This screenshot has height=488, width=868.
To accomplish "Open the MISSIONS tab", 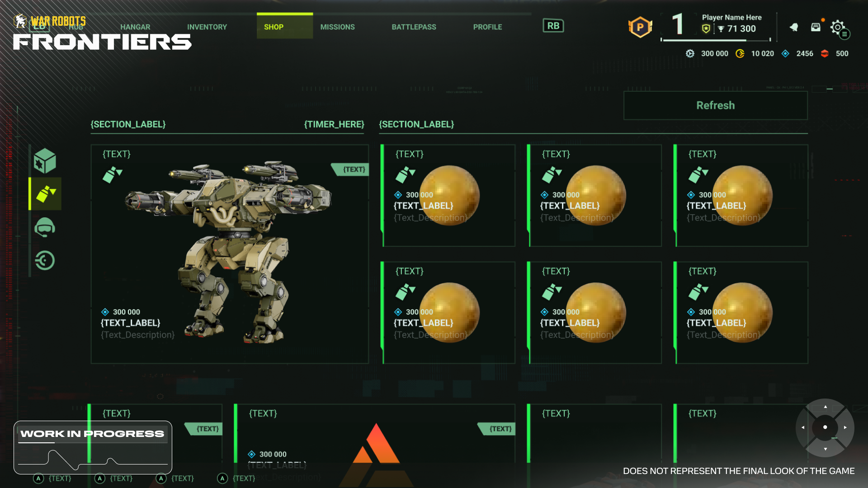I will pyautogui.click(x=337, y=27).
